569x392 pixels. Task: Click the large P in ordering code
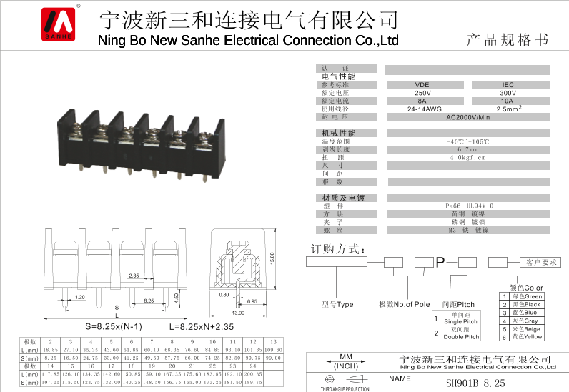[440, 263]
